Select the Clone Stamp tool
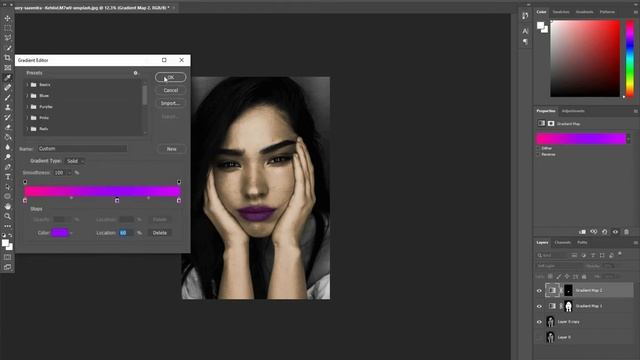The height and width of the screenshot is (360, 640). [7, 107]
